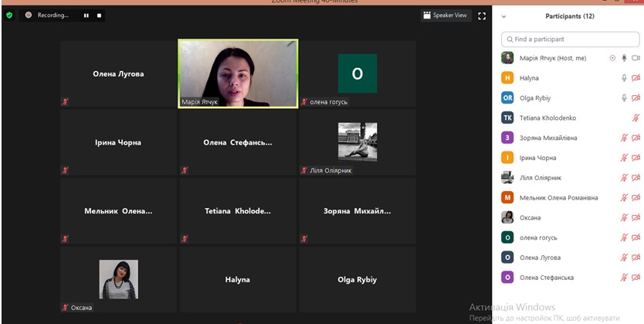644x324 pixels.
Task: Enter full screen mode
Action: 482,15
